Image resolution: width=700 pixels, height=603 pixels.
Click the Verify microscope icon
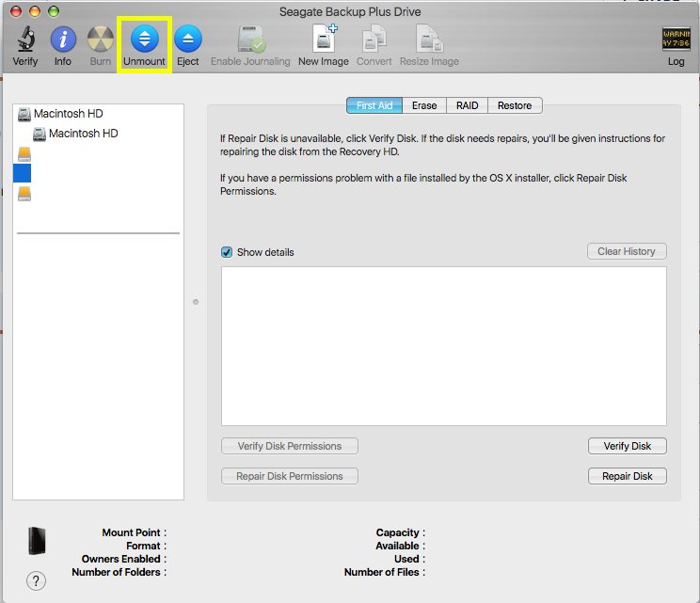click(26, 39)
